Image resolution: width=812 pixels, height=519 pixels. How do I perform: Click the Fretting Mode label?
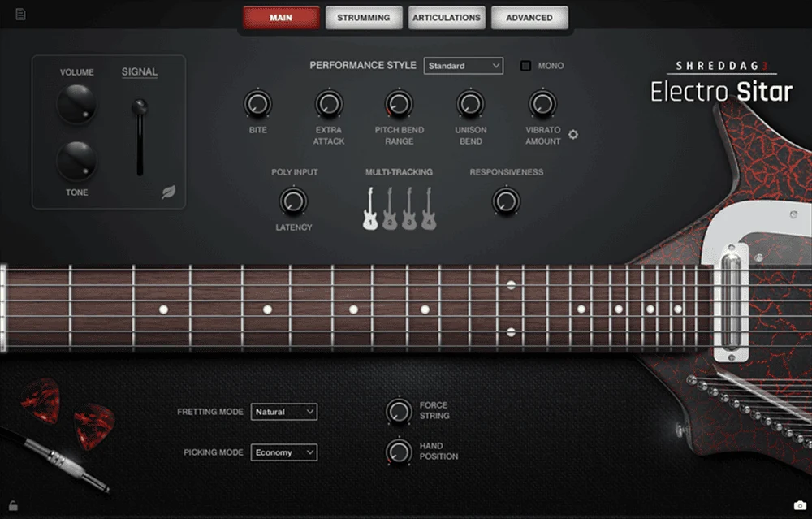(209, 412)
